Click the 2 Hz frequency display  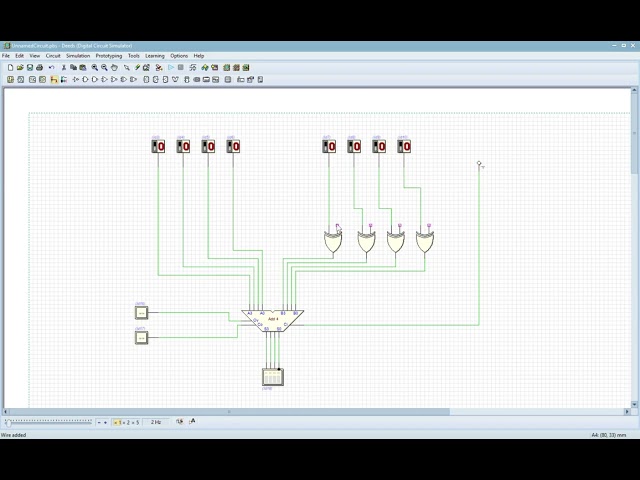click(x=156, y=422)
